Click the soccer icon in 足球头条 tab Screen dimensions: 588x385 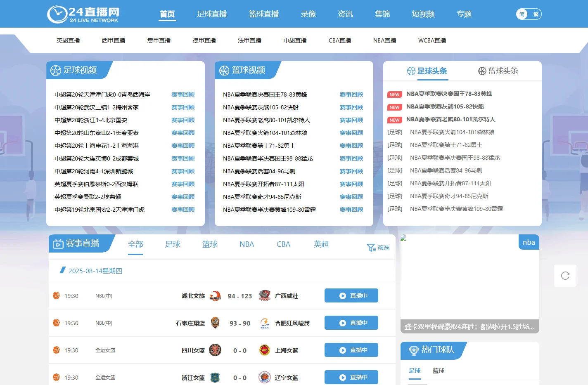[x=411, y=71]
